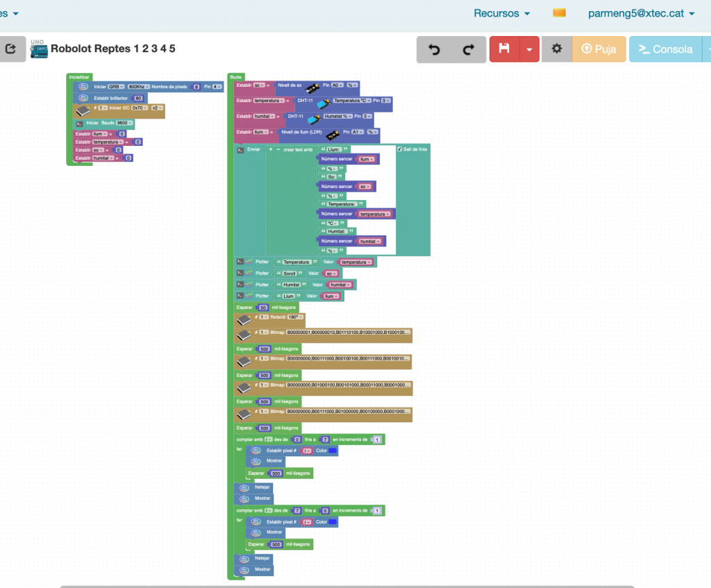Viewport: 711px width, 588px height.
Task: Open the Consola button
Action: pyautogui.click(x=665, y=49)
